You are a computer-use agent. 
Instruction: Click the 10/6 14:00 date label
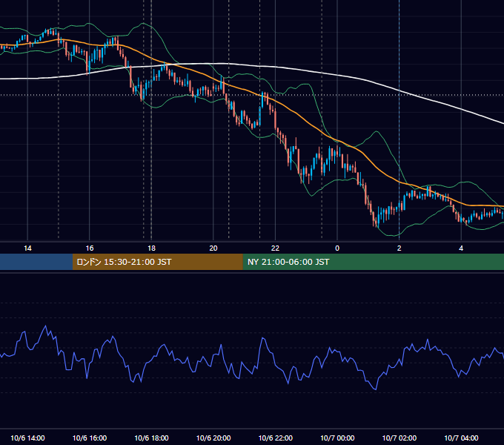27,438
